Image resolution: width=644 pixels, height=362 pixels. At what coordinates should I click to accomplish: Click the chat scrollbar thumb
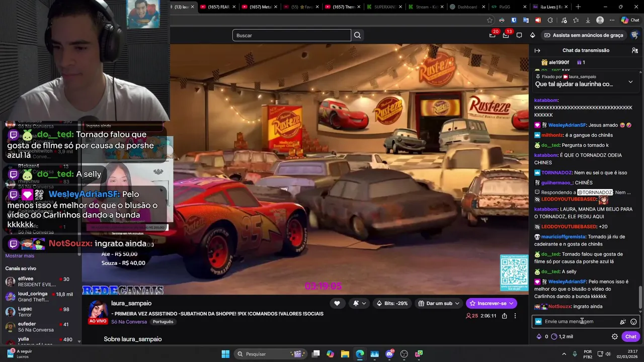tap(640, 298)
